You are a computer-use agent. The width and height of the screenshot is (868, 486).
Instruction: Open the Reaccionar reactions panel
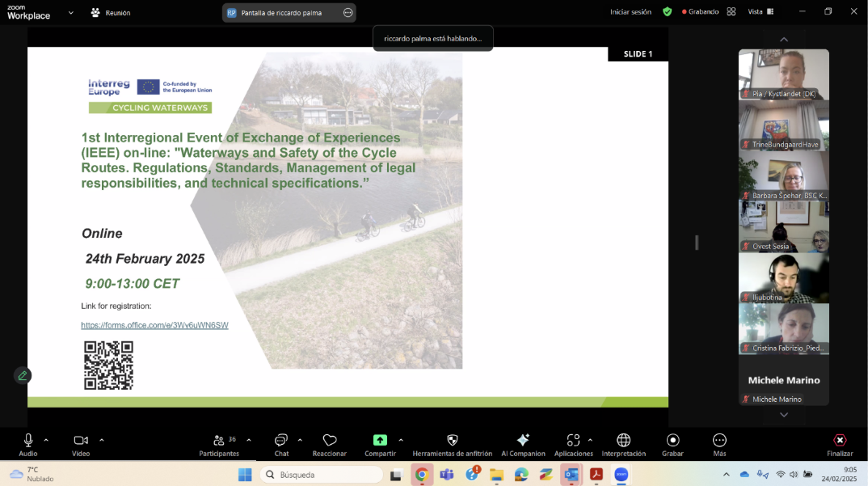click(330, 441)
